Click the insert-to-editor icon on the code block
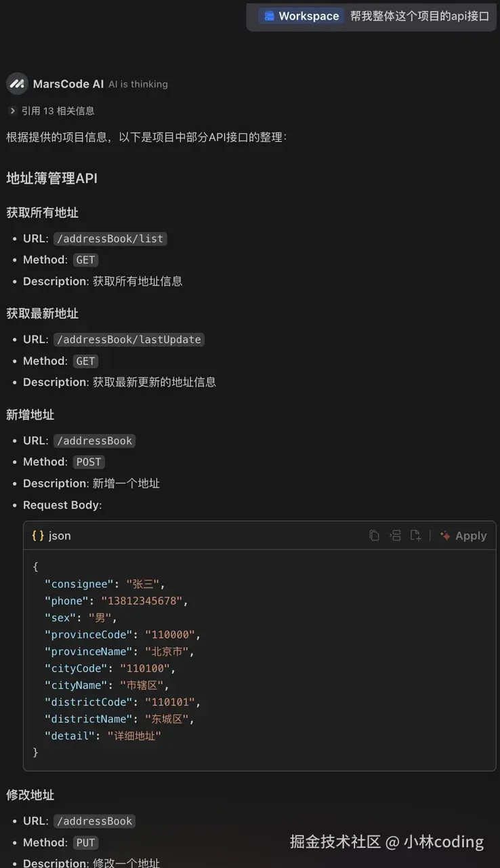Image resolution: width=500 pixels, height=868 pixels. [x=396, y=535]
